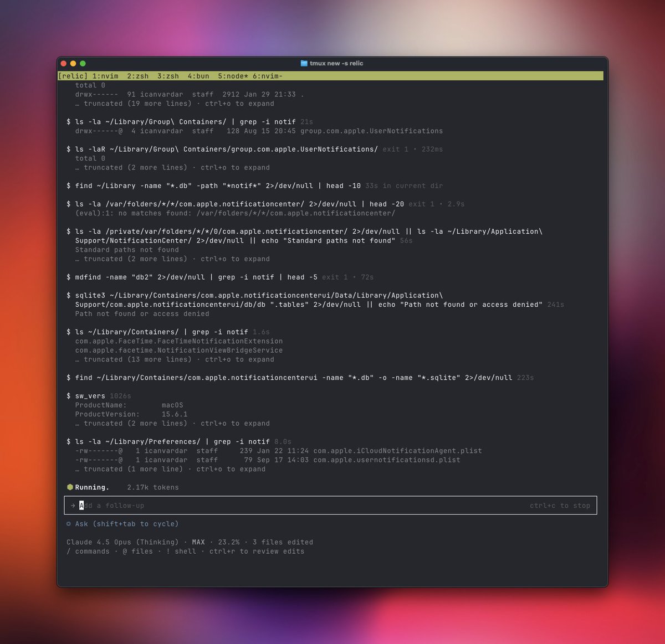The height and width of the screenshot is (644, 665).
Task: Click ctrl+r to review edits
Action: tap(257, 552)
